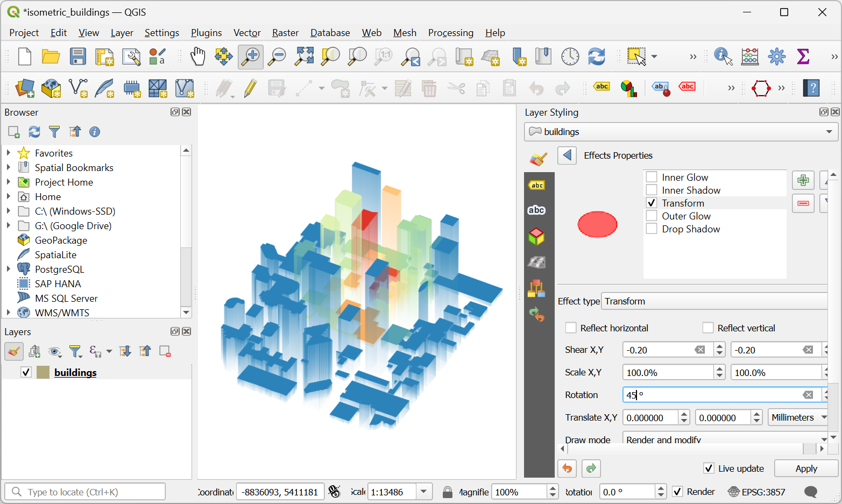Viewport: 842px width, 504px height.
Task: Open the Vector menu
Action: click(x=246, y=33)
